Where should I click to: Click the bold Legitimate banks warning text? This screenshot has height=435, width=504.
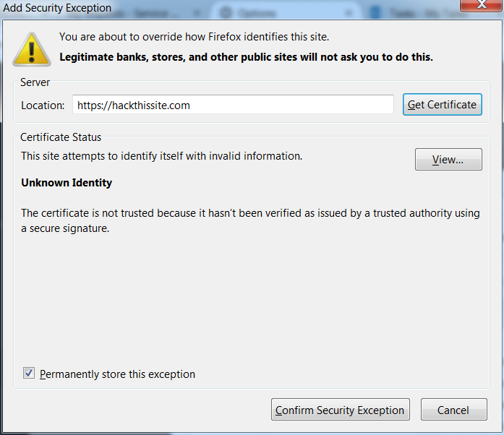point(246,57)
